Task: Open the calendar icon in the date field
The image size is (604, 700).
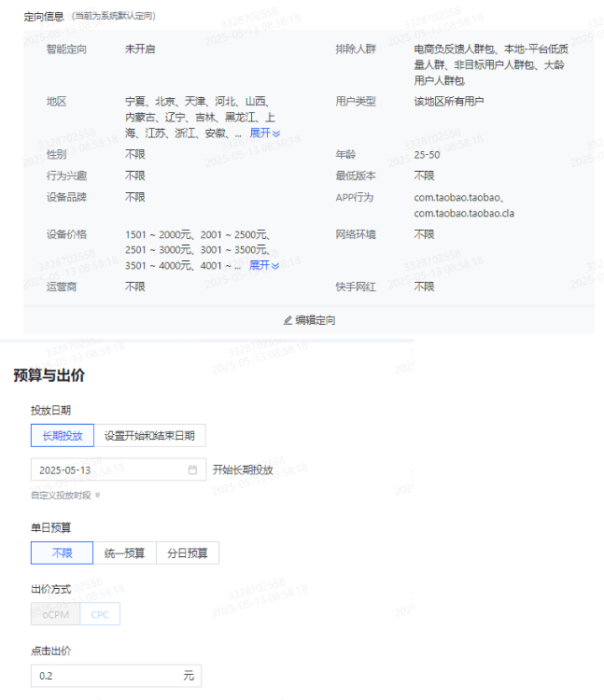Action: [x=192, y=469]
